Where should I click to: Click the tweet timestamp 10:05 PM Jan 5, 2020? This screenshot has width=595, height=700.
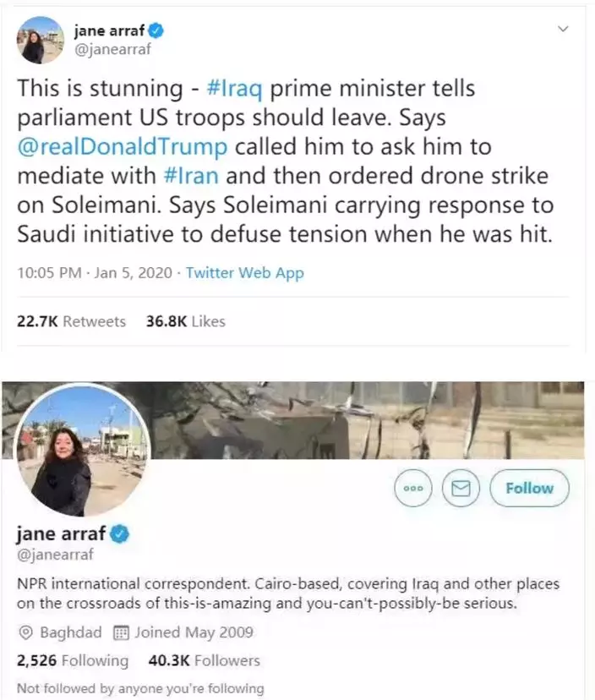click(x=95, y=273)
